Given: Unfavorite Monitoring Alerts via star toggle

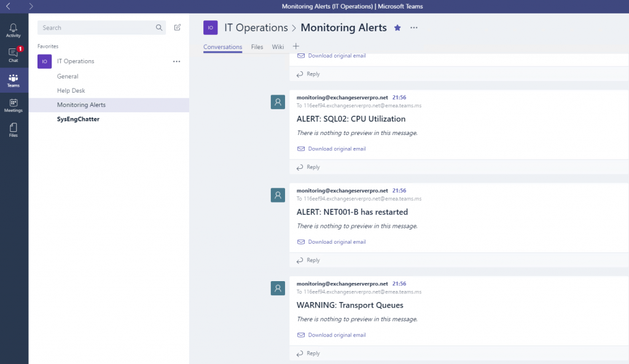Looking at the screenshot, I should pos(397,28).
